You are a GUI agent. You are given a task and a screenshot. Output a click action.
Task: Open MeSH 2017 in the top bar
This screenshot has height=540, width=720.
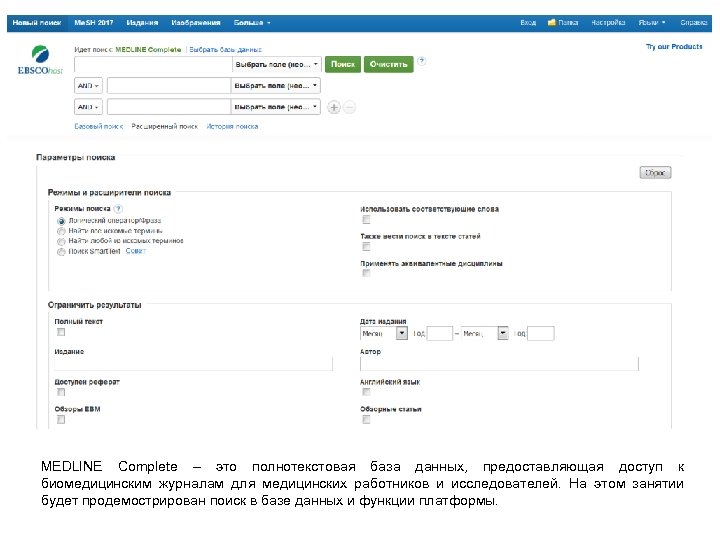(x=94, y=22)
